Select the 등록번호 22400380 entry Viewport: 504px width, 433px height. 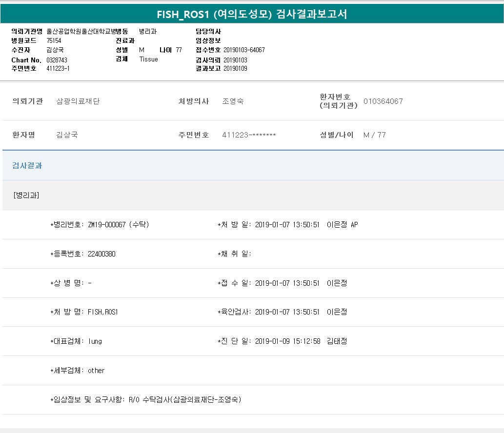coord(101,254)
